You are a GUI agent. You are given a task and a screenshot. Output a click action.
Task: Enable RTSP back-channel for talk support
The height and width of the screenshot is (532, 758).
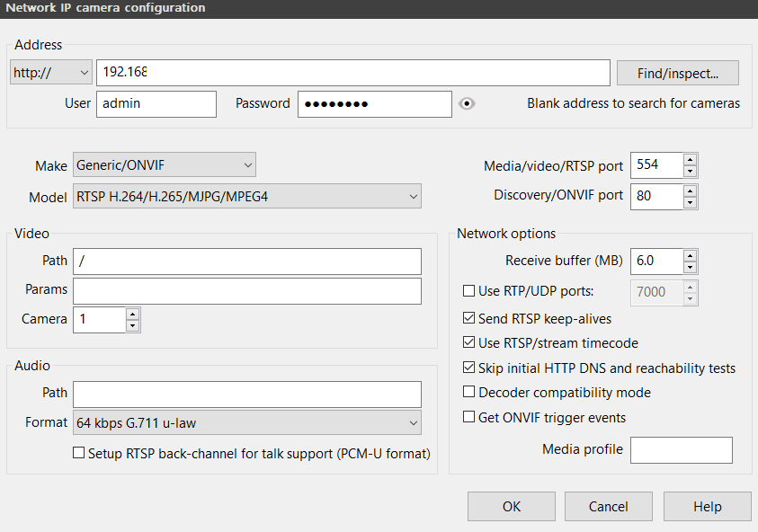(78, 454)
